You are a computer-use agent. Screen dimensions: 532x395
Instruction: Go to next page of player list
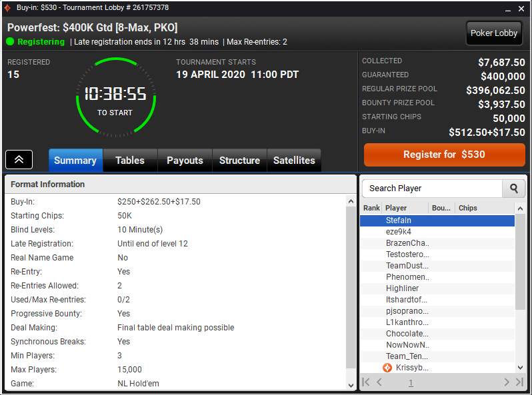point(507,382)
